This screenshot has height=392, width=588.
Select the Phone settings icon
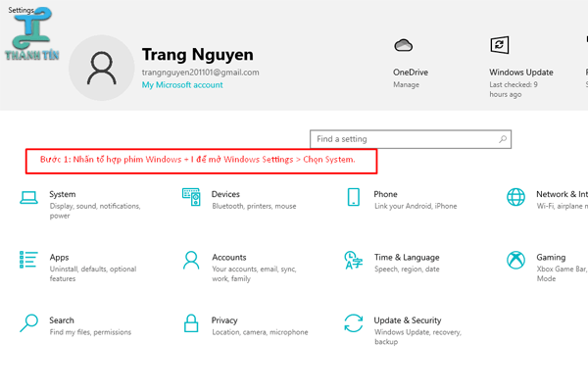click(354, 198)
